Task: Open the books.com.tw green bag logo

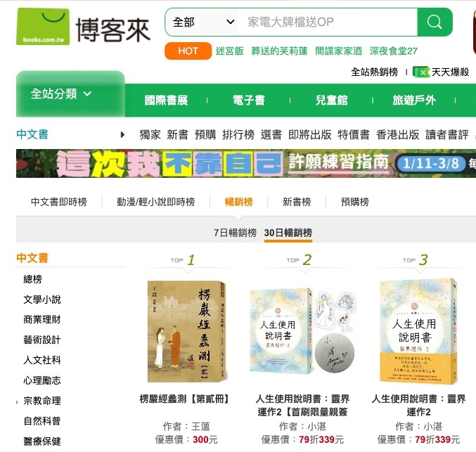Action: point(43,27)
